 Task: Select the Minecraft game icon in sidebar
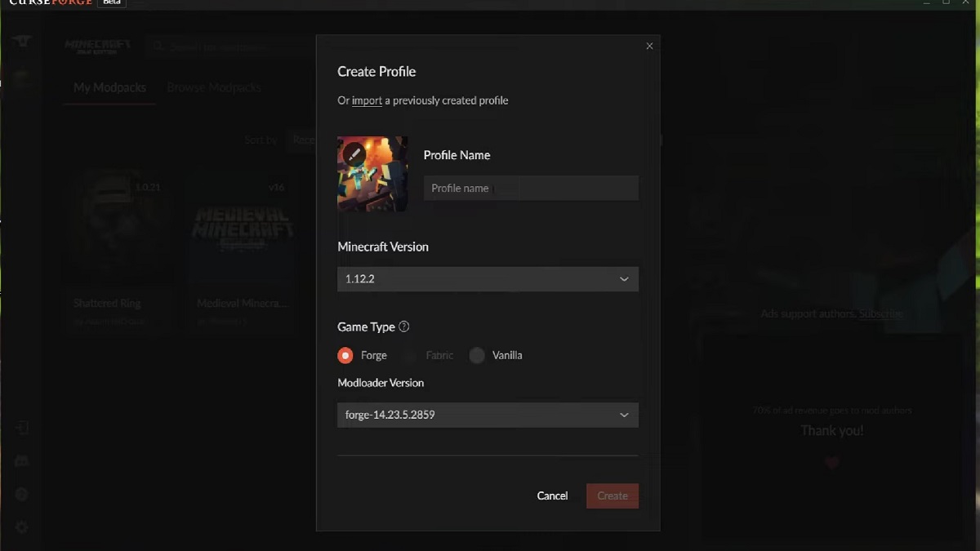[21, 78]
